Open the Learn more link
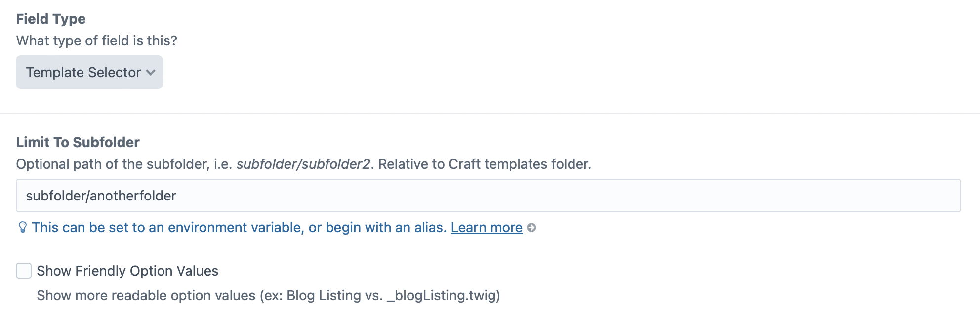The image size is (980, 319). pyautogui.click(x=487, y=227)
